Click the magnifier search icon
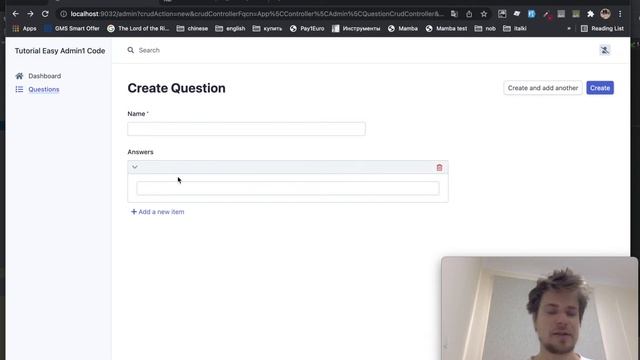This screenshot has height=360, width=640. point(131,50)
